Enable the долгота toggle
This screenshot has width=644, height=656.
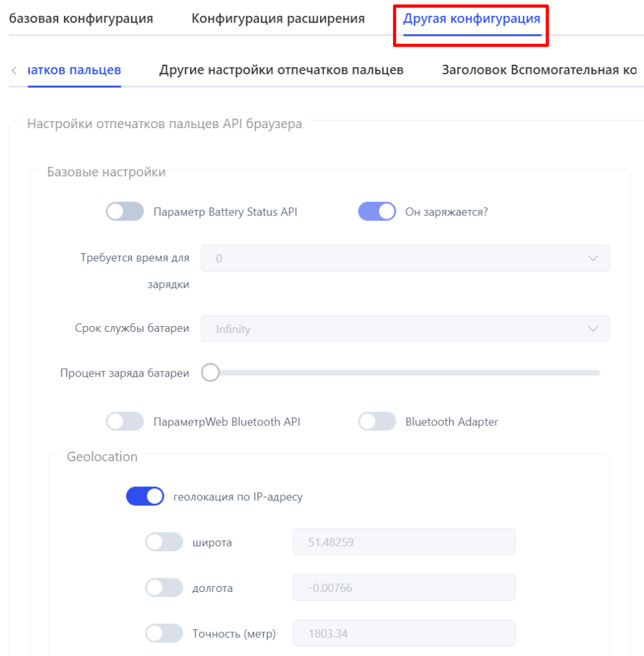point(164,587)
